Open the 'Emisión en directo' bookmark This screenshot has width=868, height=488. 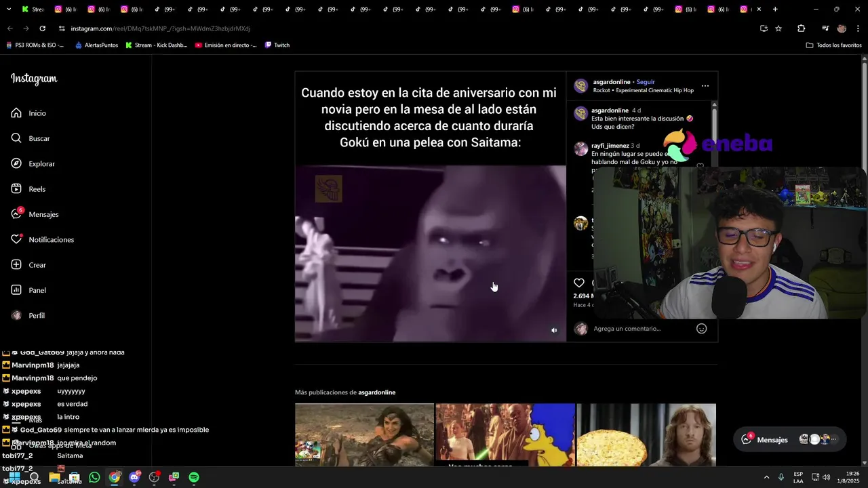pyautogui.click(x=226, y=45)
